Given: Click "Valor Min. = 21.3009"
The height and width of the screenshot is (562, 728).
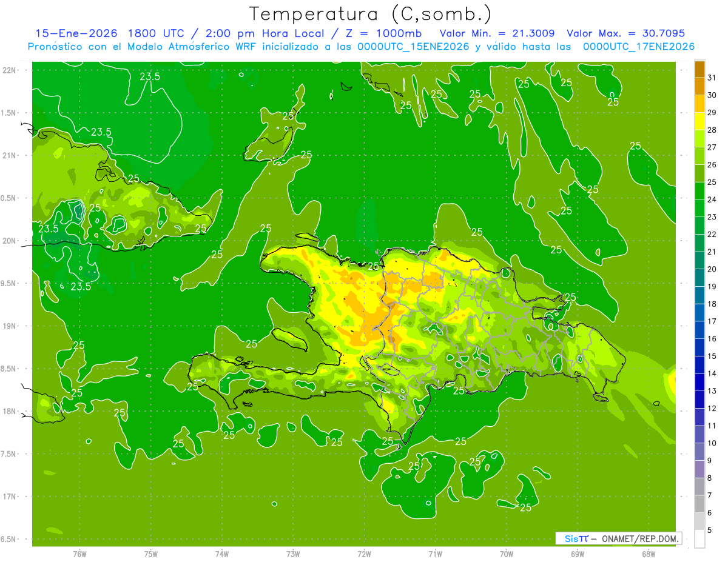Looking at the screenshot, I should coord(497,33).
